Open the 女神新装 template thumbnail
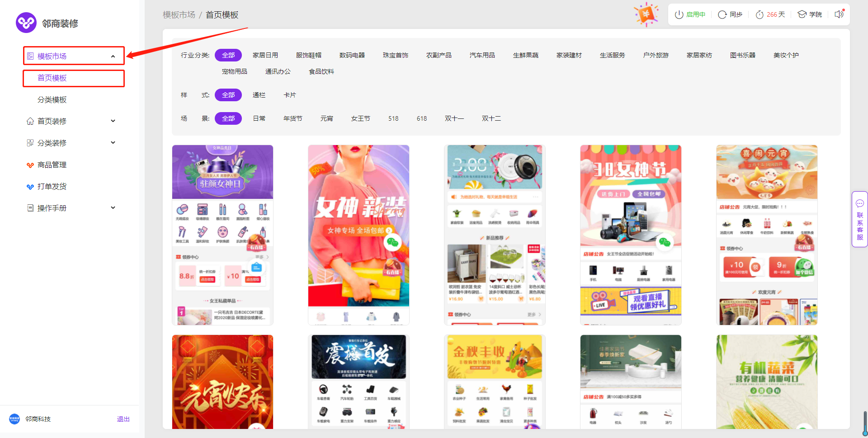 [359, 235]
